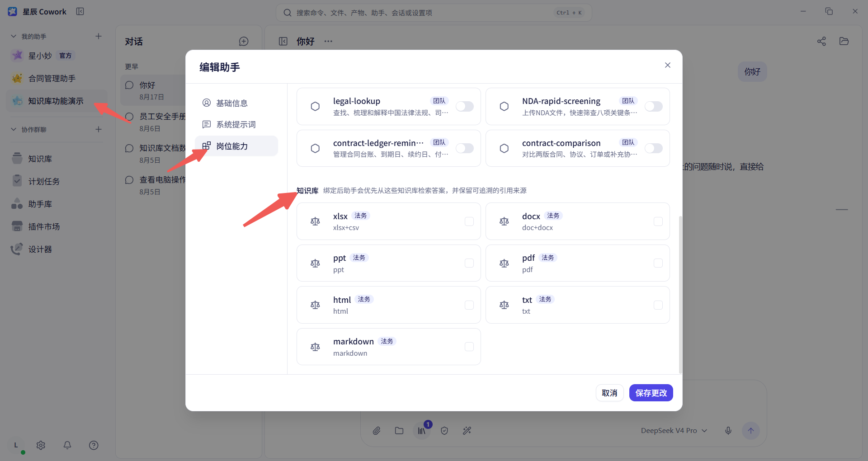Open the 基础信息 tab
This screenshot has width=868, height=461.
[236, 103]
